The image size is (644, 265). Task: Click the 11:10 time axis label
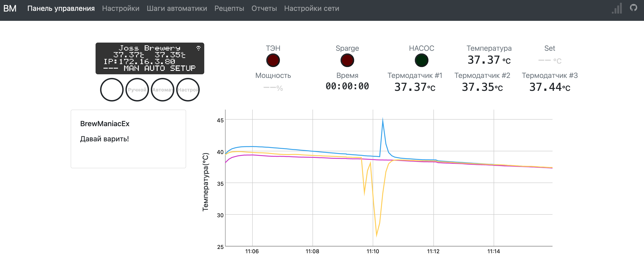pos(373,251)
